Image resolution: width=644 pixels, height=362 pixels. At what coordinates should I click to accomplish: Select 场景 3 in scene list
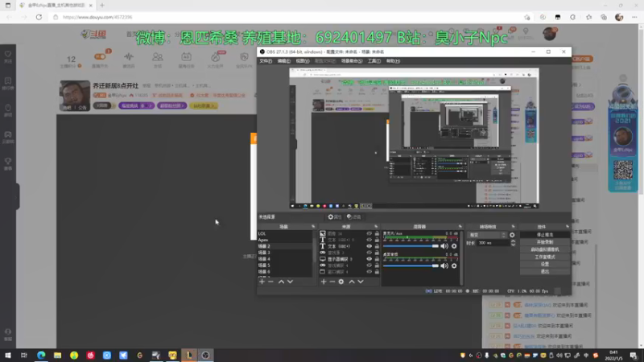pos(285,253)
